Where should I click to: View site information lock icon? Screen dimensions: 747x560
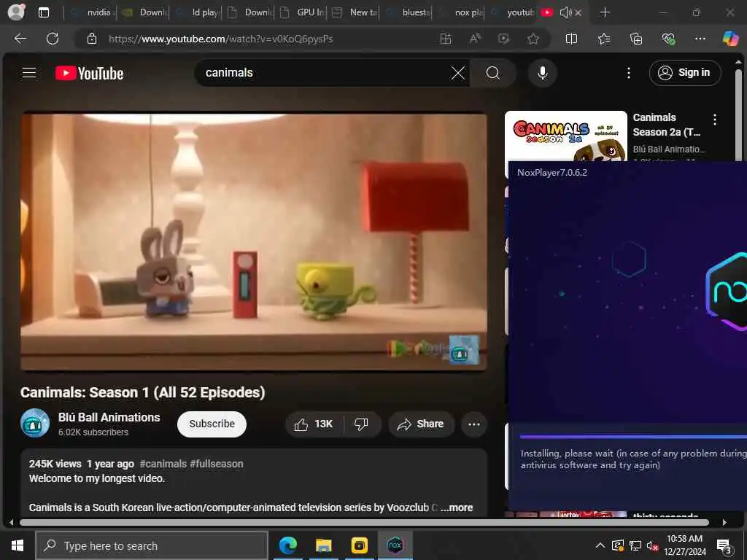pos(92,39)
